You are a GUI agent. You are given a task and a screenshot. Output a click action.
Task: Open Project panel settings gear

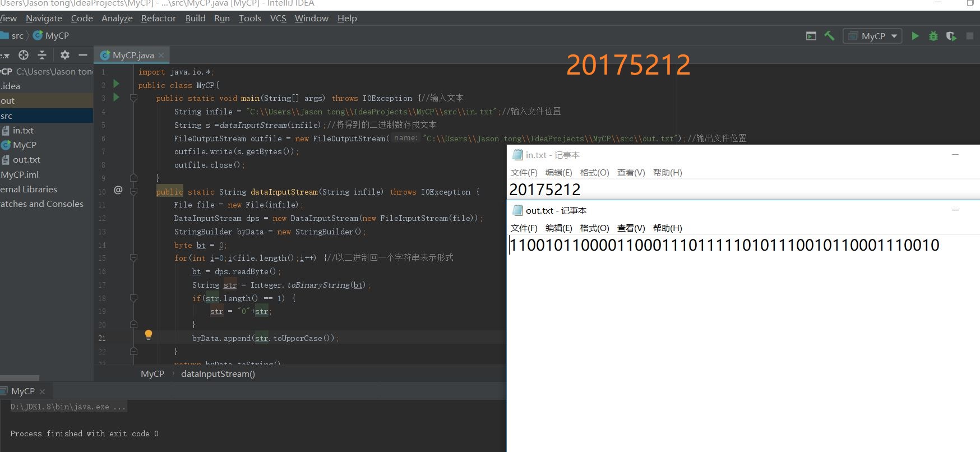click(x=65, y=55)
